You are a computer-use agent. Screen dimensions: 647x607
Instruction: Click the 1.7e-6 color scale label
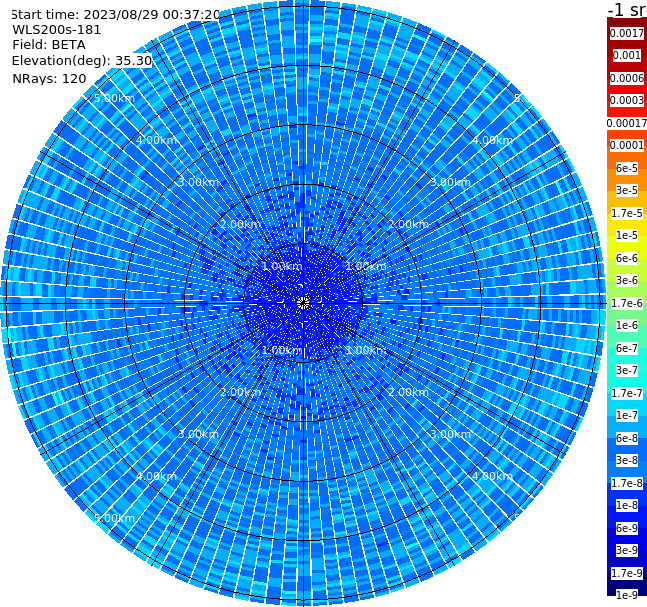(x=626, y=303)
